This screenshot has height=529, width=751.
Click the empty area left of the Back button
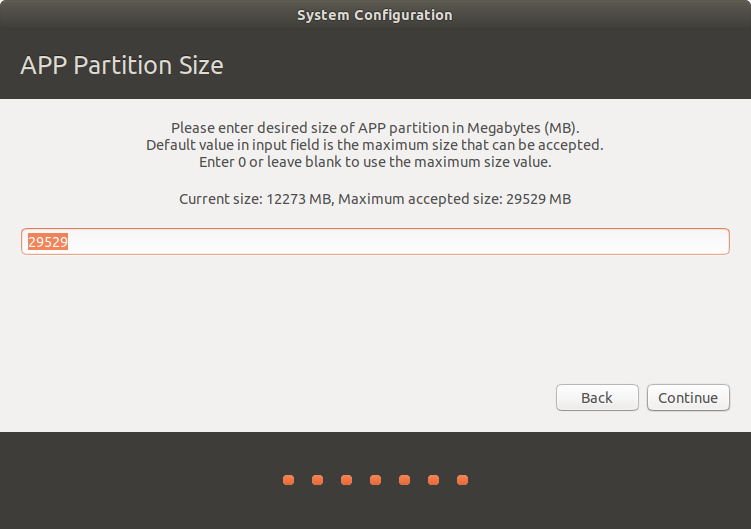click(x=300, y=397)
